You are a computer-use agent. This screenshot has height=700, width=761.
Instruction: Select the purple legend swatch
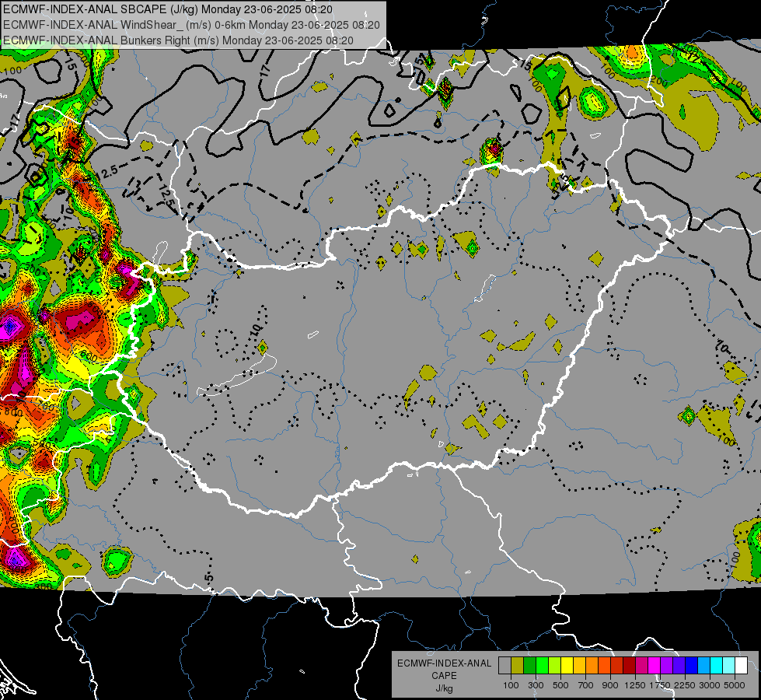666,666
